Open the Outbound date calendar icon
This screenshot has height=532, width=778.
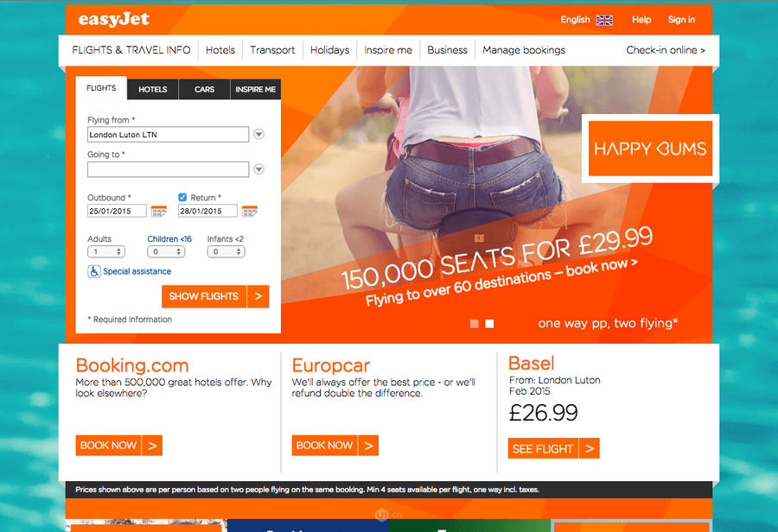(x=159, y=212)
